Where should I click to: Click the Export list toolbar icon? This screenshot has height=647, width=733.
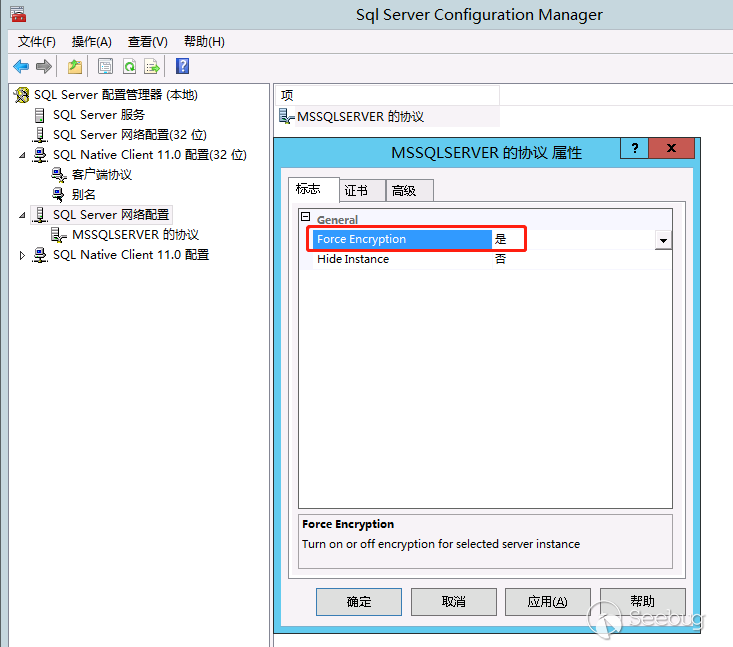click(x=152, y=66)
